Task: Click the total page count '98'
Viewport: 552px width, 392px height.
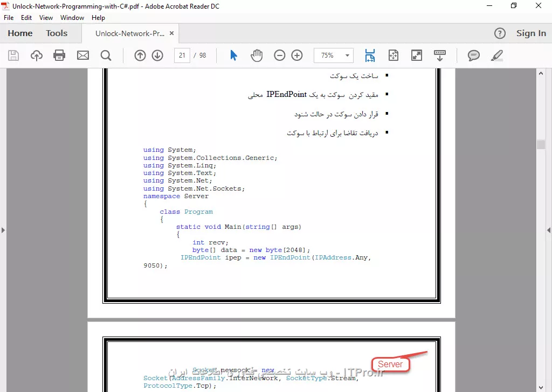Action: point(203,55)
